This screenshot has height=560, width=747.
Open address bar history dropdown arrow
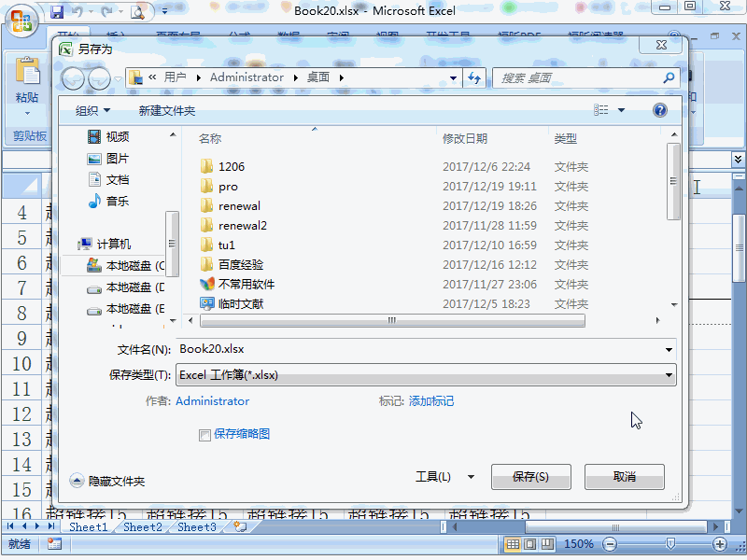pyautogui.click(x=453, y=78)
